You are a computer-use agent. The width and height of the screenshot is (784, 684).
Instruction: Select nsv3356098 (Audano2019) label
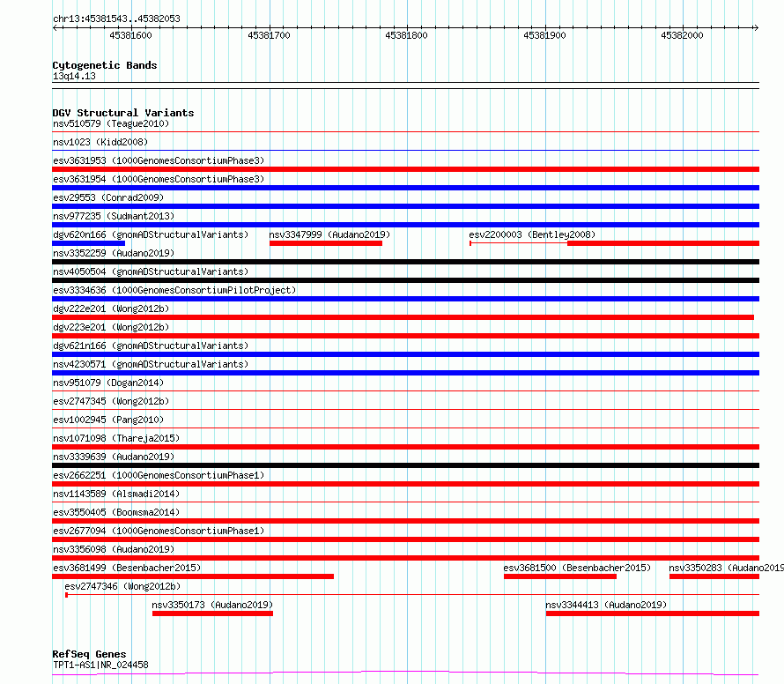click(x=114, y=549)
